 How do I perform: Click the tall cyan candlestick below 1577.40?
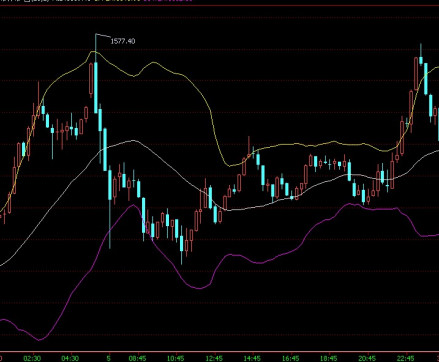(96, 87)
